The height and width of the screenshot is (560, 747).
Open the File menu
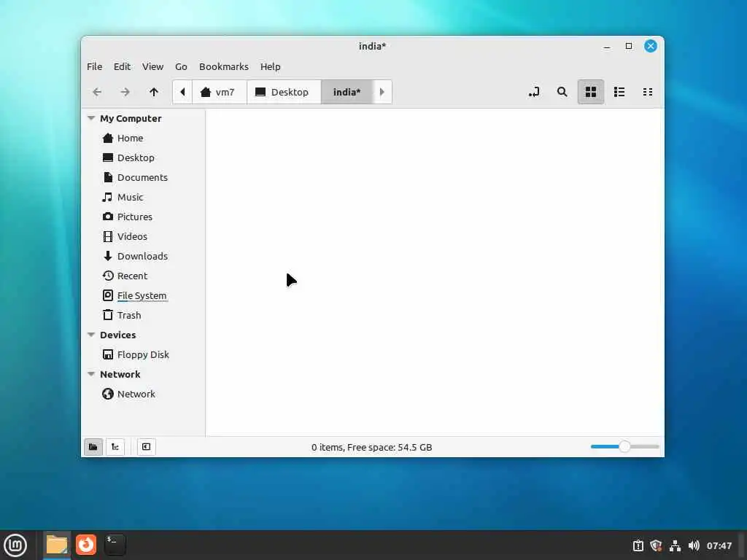coord(94,66)
